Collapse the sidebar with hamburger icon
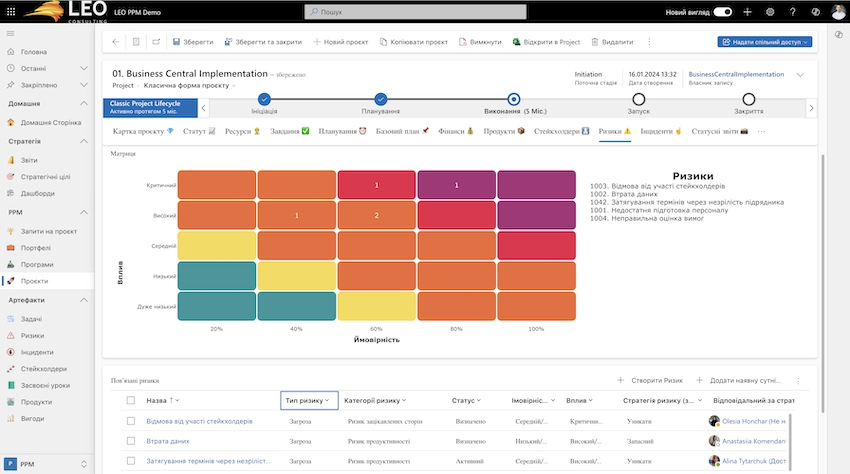850x474 pixels. click(x=11, y=34)
